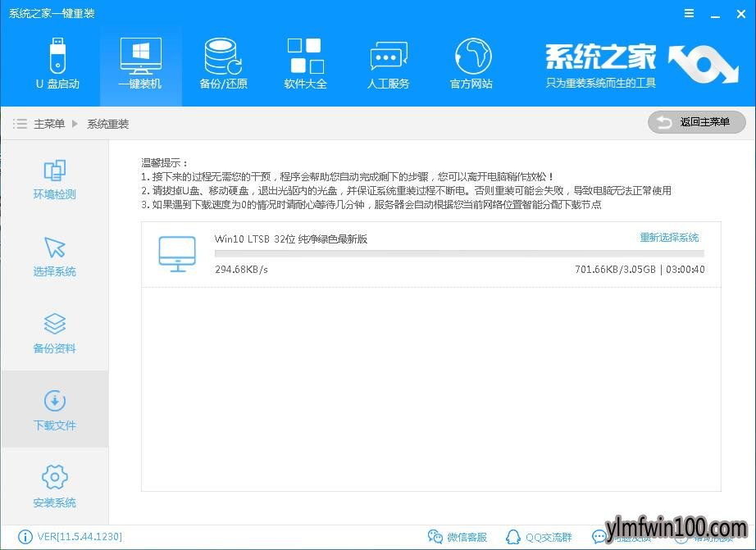Click the monitor icon of the download item
Image resolution: width=756 pixels, height=550 pixels.
point(177,253)
